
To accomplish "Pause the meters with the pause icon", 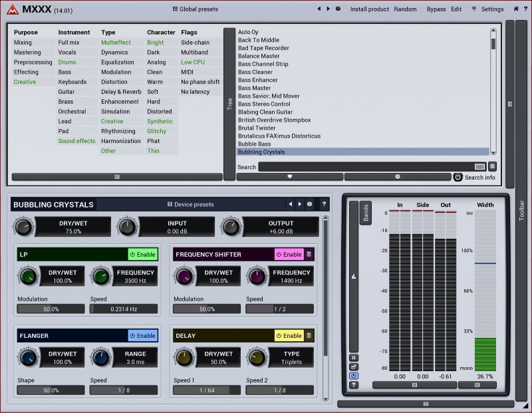I will coord(354,357).
